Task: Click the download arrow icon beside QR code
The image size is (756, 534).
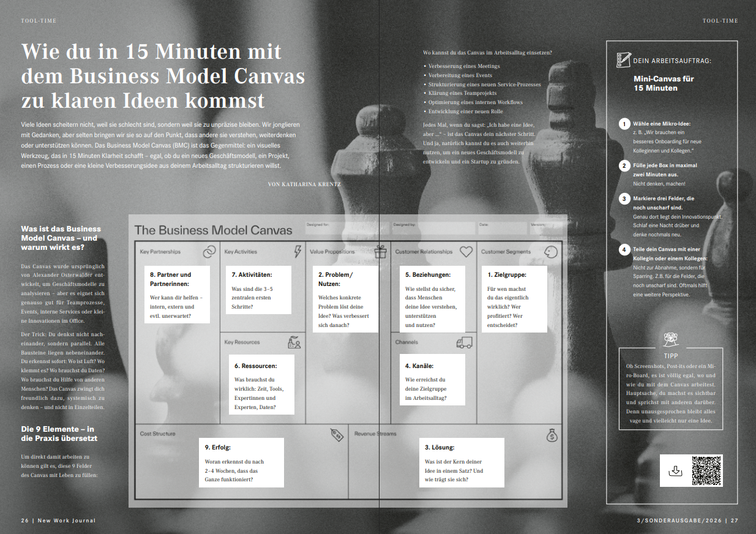Action: point(675,470)
